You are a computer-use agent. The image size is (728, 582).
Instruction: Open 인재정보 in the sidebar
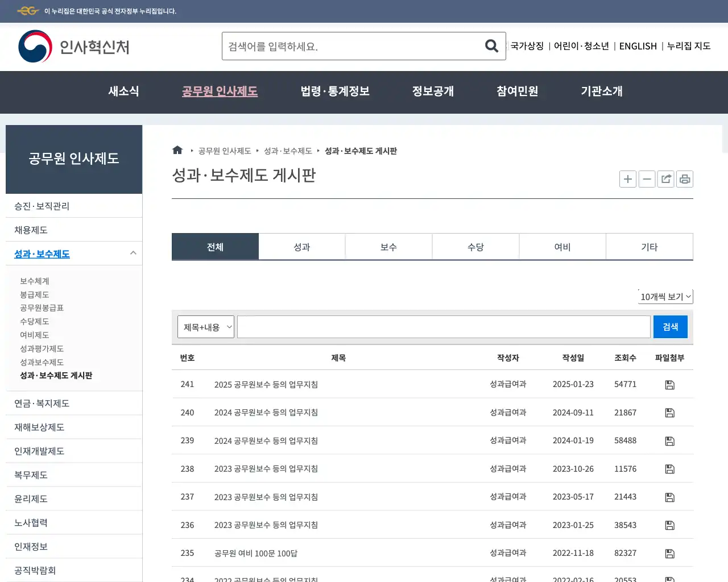click(x=74, y=546)
